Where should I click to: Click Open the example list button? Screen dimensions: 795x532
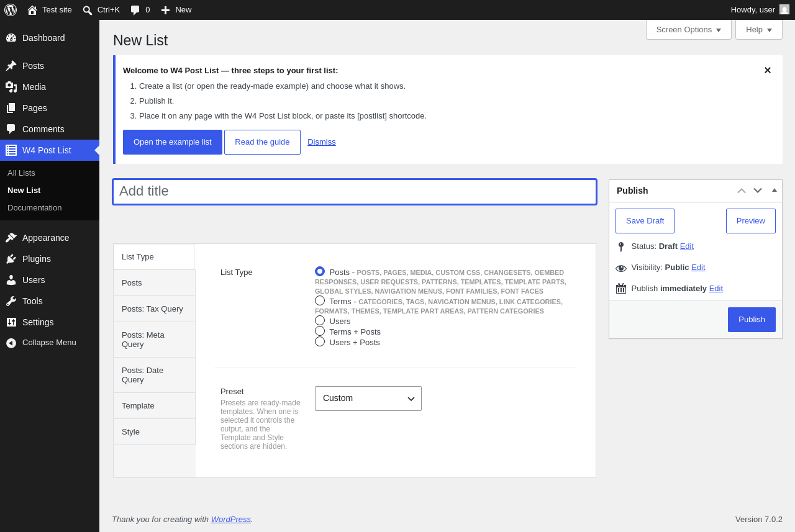(x=173, y=142)
